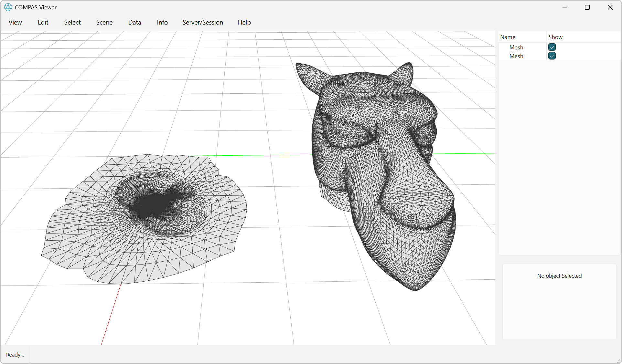Image resolution: width=622 pixels, height=364 pixels.
Task: Open the Server/Session menu
Action: 203,22
